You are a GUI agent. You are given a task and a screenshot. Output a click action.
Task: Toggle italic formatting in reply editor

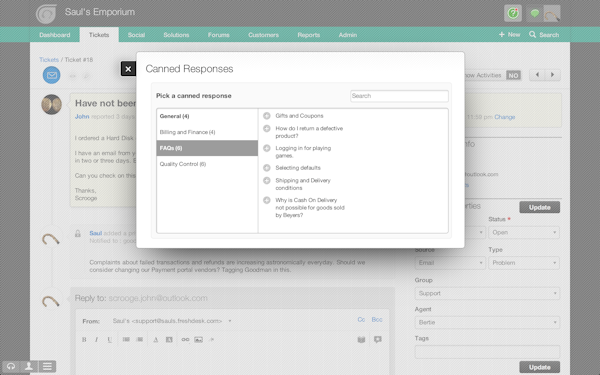tap(96, 339)
